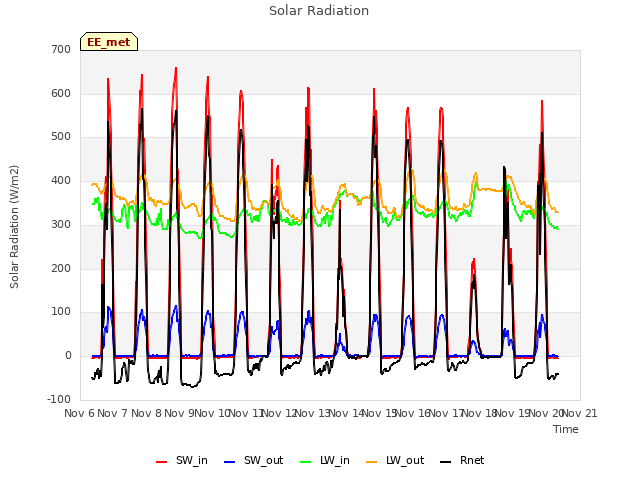
Task: Click the green LW_in legend swatch
Action: click(306, 462)
